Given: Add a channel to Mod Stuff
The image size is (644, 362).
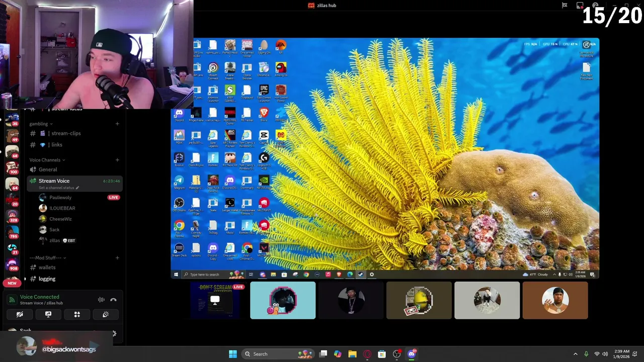Looking at the screenshot, I should (x=117, y=258).
